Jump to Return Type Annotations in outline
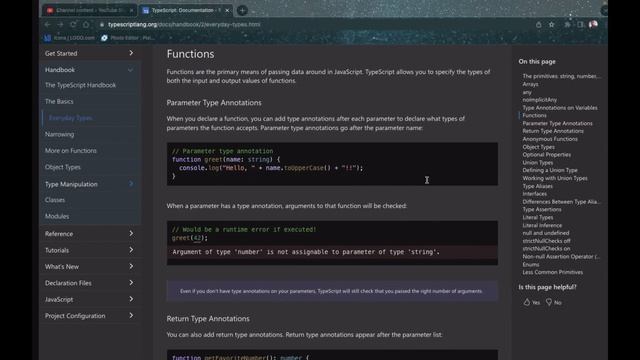The image size is (640, 360). pos(553,131)
